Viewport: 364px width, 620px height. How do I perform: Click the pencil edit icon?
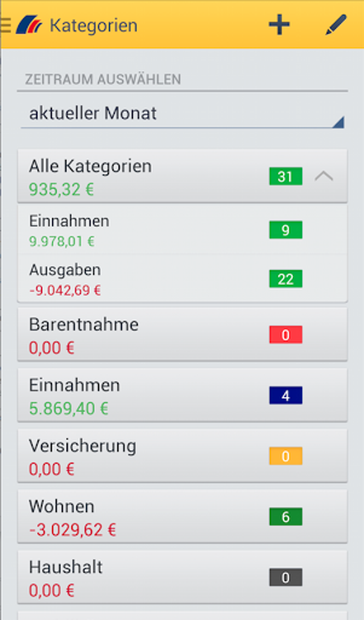tap(336, 25)
